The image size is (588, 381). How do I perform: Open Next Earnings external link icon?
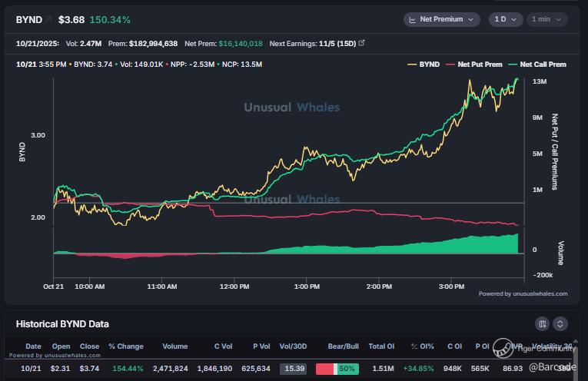tap(361, 43)
